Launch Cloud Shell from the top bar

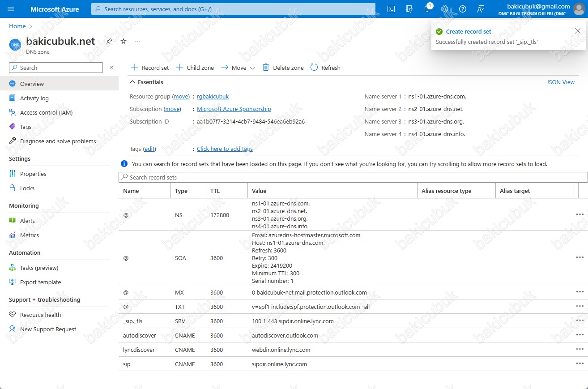click(391, 9)
